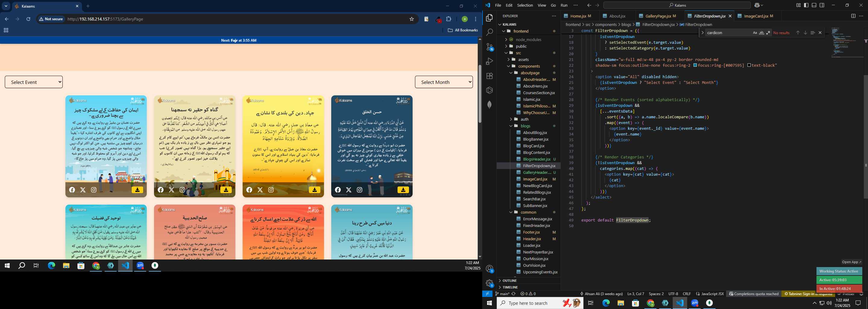Open the Select Month dropdown

[444, 82]
